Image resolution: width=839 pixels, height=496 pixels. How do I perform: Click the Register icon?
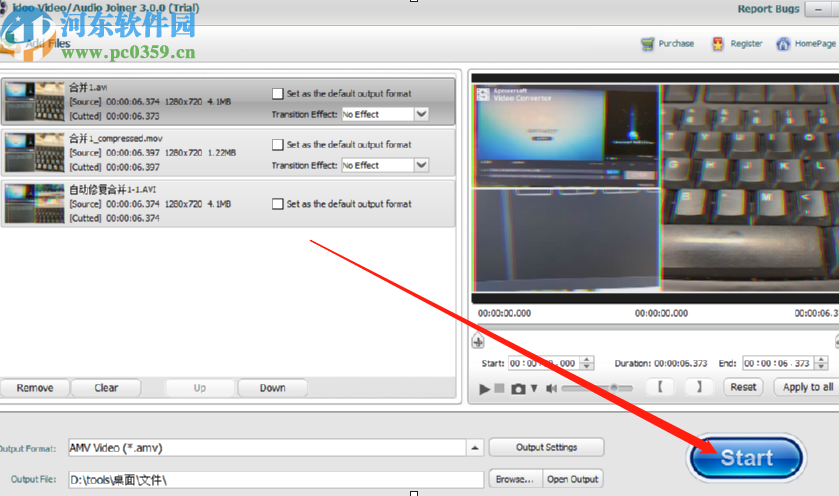click(718, 44)
